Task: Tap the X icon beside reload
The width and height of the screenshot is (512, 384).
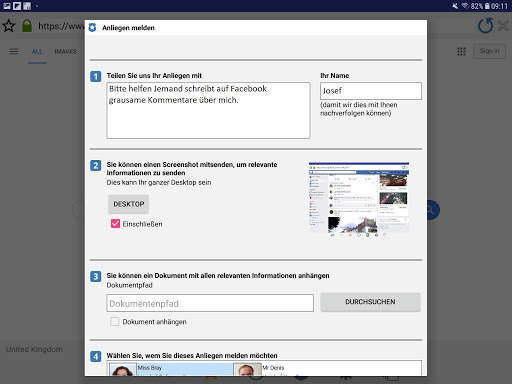Action: click(x=504, y=26)
